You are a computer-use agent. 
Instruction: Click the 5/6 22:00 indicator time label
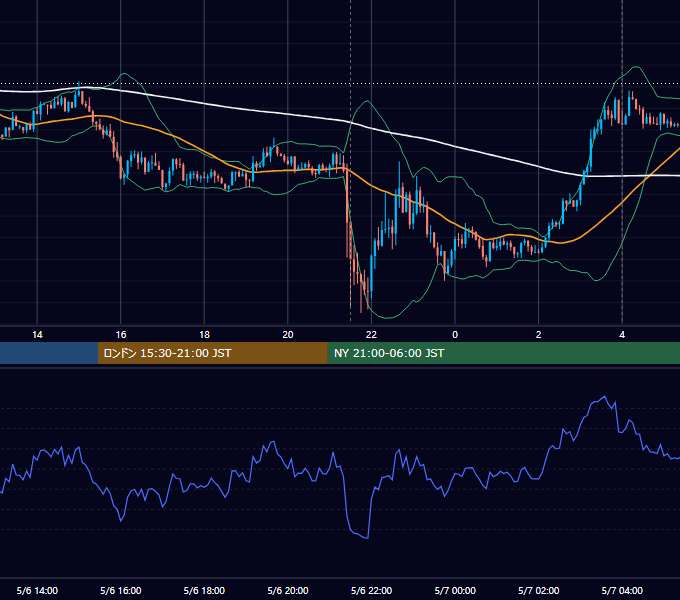click(371, 590)
